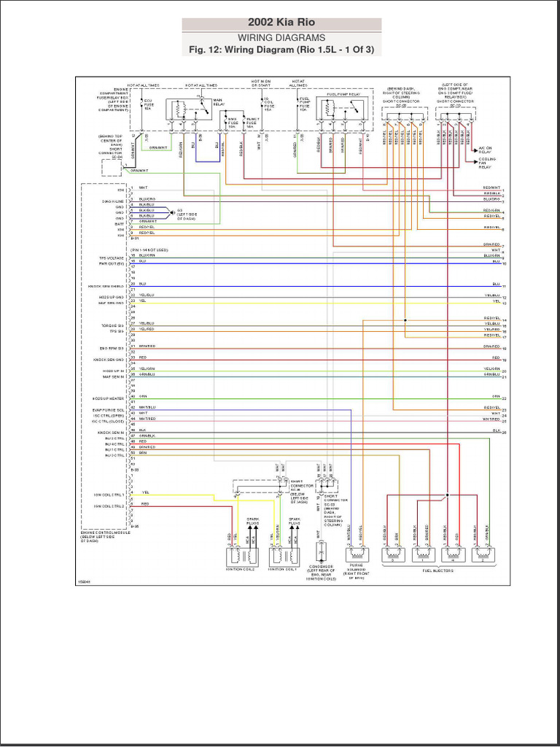
Task: Click the fuel injector symbol numbered 4
Action: click(454, 555)
